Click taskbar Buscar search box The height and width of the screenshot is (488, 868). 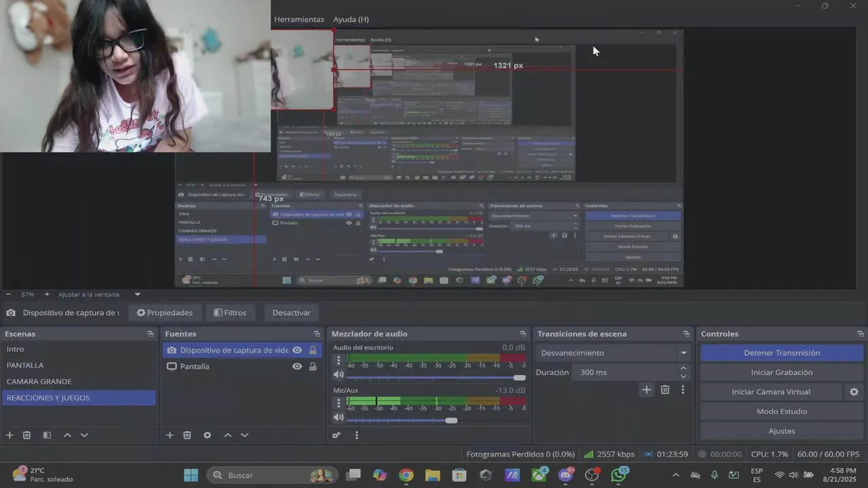tap(271, 475)
